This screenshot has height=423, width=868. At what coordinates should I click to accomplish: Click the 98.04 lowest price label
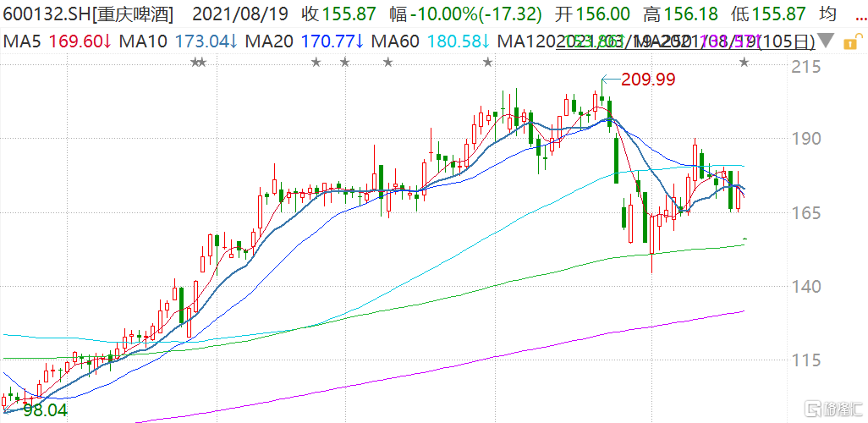click(44, 411)
